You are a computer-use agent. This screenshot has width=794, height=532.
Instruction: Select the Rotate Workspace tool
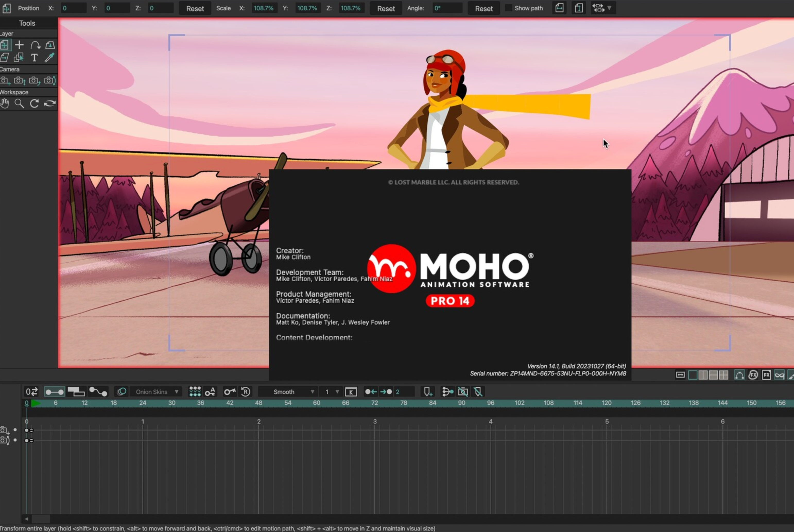pyautogui.click(x=34, y=104)
